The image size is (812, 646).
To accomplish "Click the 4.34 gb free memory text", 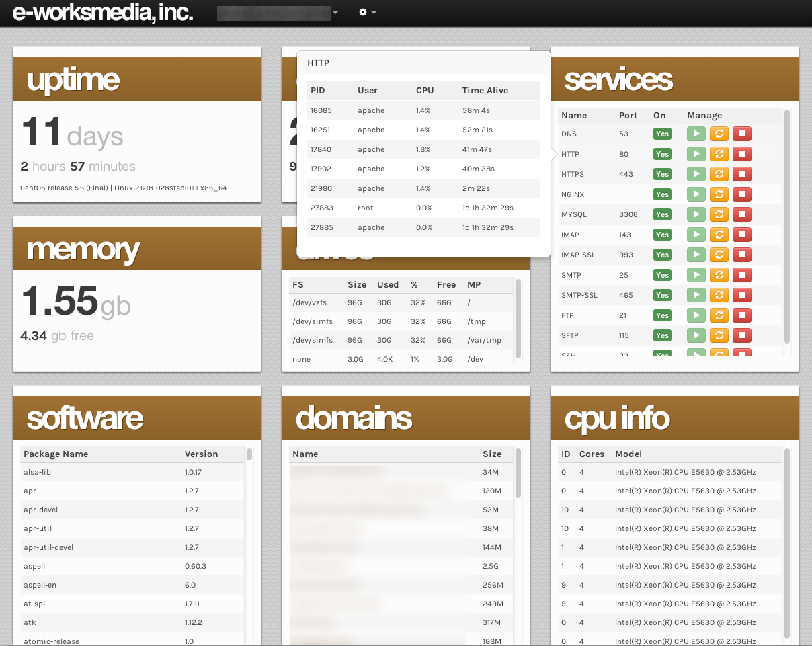I will pyautogui.click(x=57, y=335).
